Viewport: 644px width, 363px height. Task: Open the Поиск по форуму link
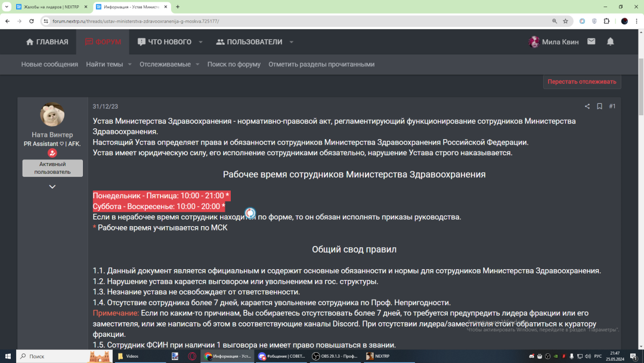pyautogui.click(x=234, y=64)
